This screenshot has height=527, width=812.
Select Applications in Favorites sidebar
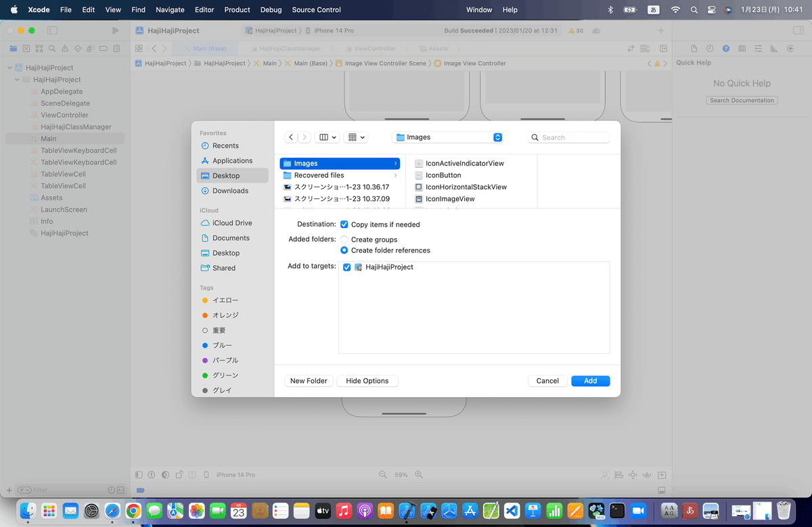click(x=232, y=160)
